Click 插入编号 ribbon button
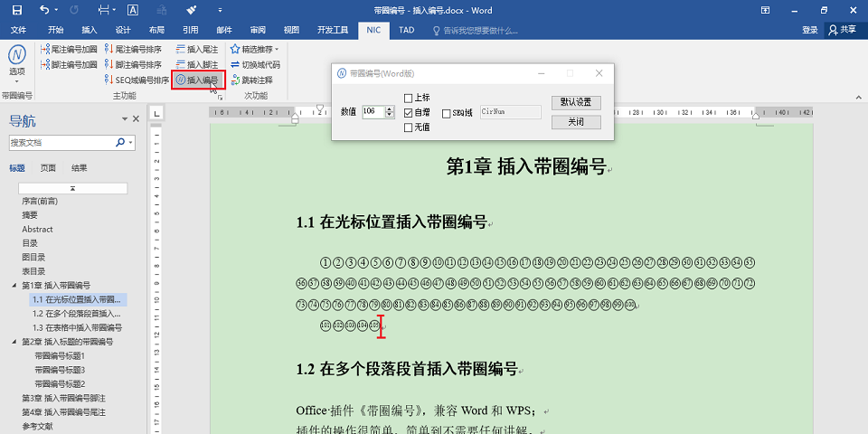 coord(197,80)
